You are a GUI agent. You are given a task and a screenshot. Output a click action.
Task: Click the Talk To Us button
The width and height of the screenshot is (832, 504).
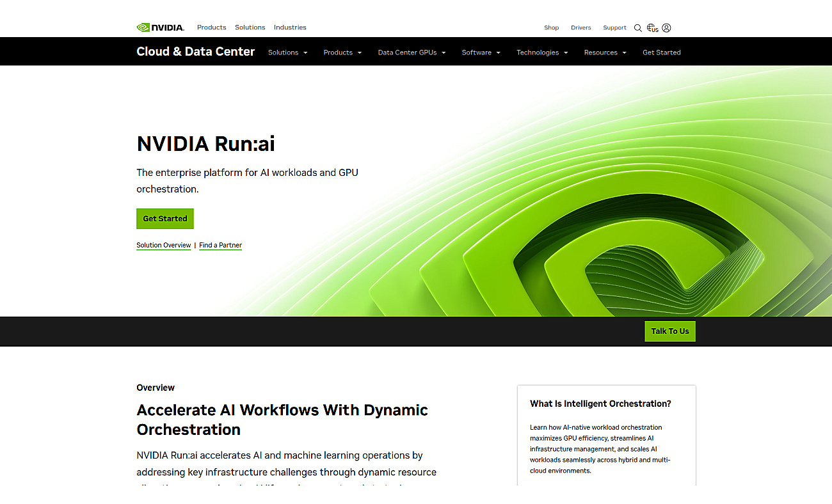pyautogui.click(x=670, y=331)
